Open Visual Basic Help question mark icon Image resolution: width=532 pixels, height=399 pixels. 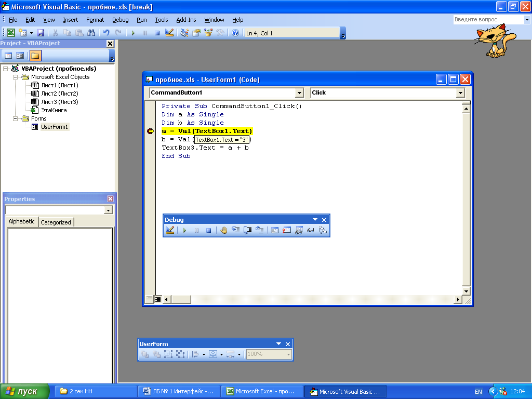point(235,33)
